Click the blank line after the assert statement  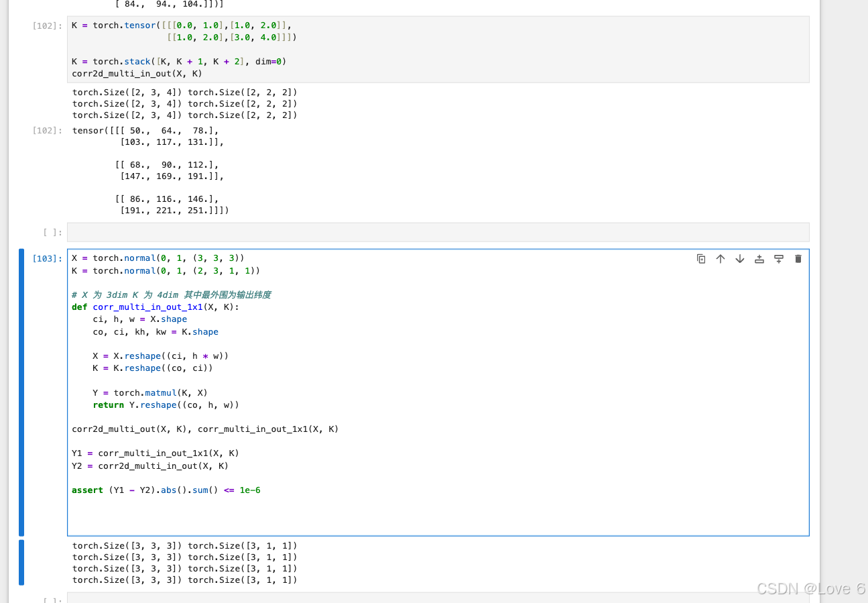point(438,502)
